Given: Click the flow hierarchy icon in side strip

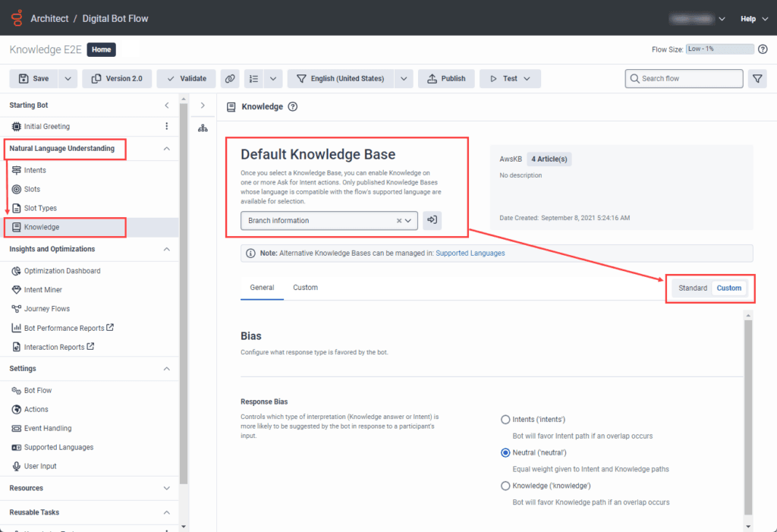Looking at the screenshot, I should pyautogui.click(x=203, y=128).
